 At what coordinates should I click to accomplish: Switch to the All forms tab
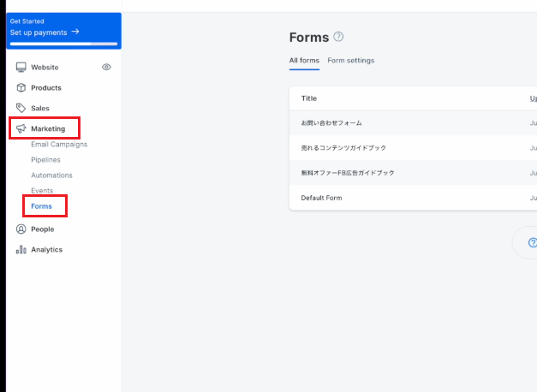tap(304, 61)
